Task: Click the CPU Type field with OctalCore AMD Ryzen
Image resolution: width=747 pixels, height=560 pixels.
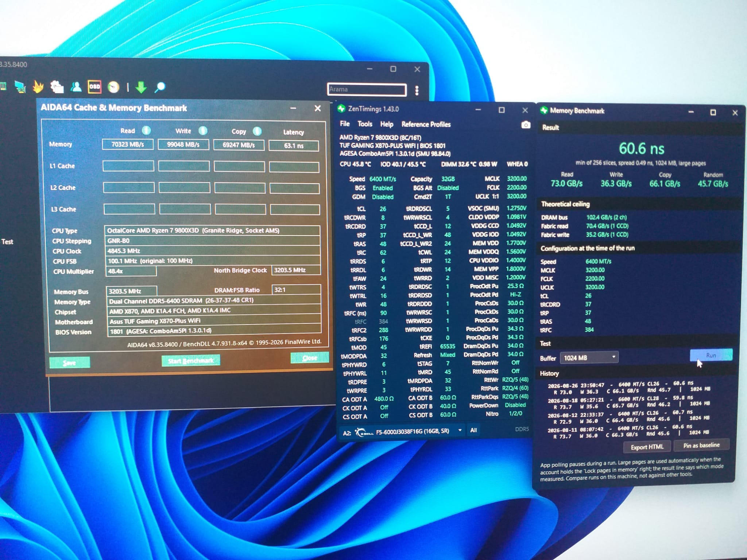Action: pos(212,230)
